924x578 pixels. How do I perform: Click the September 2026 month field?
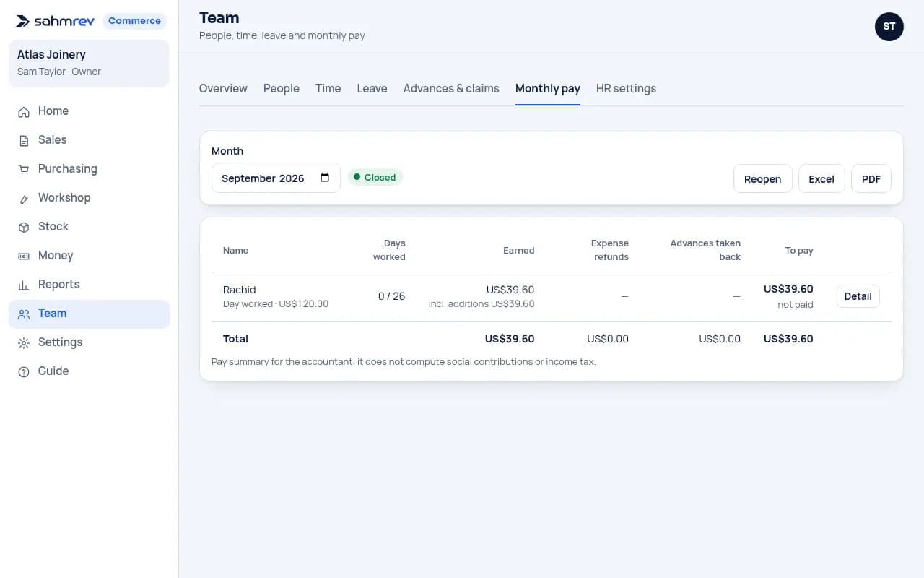(x=276, y=178)
